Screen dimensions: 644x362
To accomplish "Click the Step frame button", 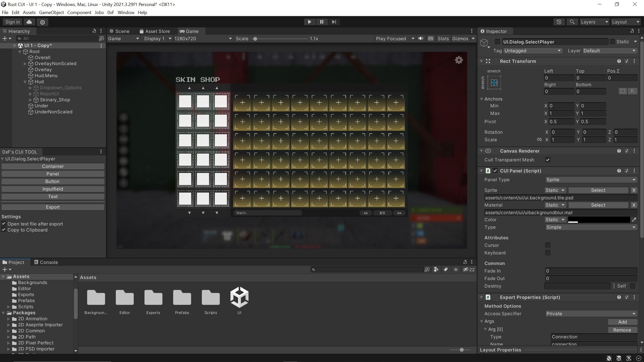I will (x=334, y=22).
